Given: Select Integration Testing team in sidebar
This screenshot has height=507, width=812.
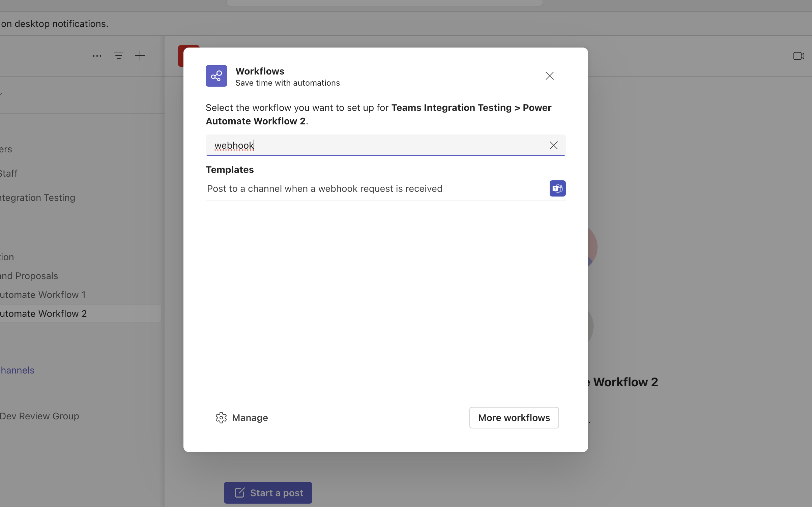Looking at the screenshot, I should [x=37, y=198].
